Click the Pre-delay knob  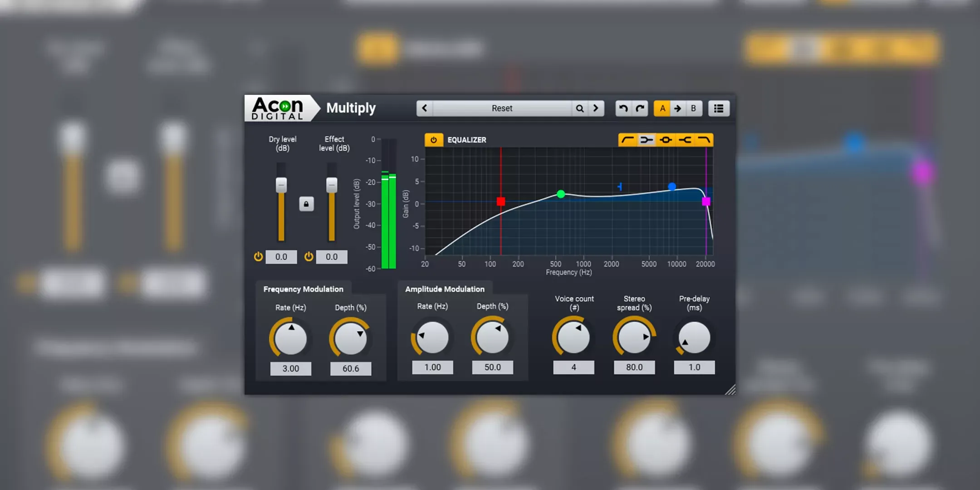694,337
